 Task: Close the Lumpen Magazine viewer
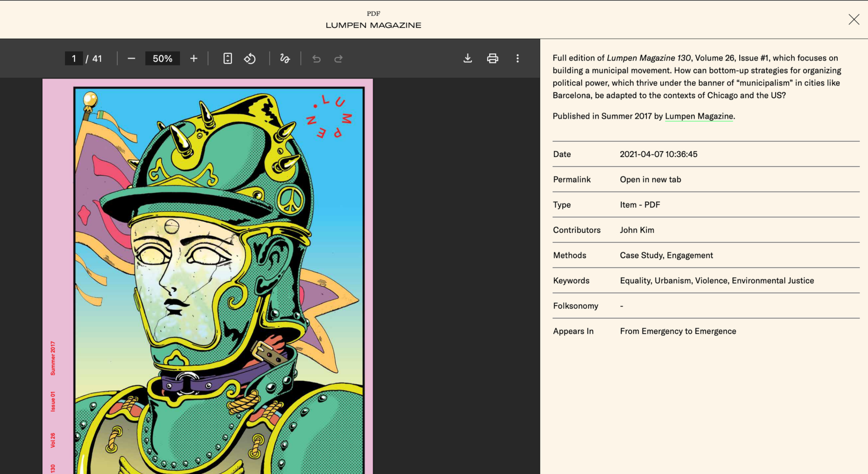(854, 19)
